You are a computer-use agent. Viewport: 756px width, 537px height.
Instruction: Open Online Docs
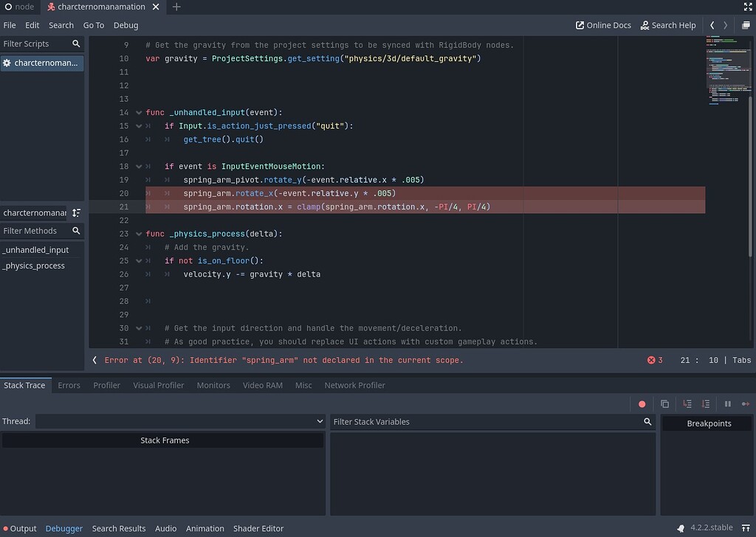click(602, 24)
